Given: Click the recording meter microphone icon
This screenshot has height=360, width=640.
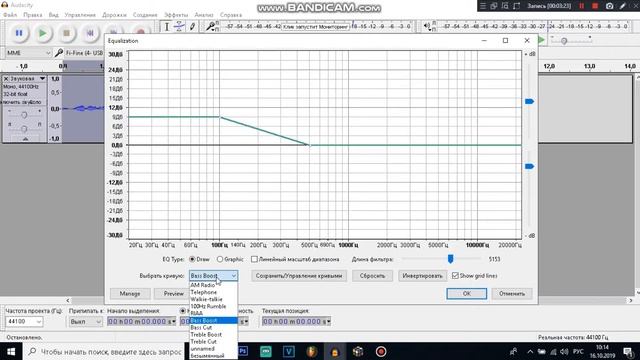Looking at the screenshot, I should 210,27.
